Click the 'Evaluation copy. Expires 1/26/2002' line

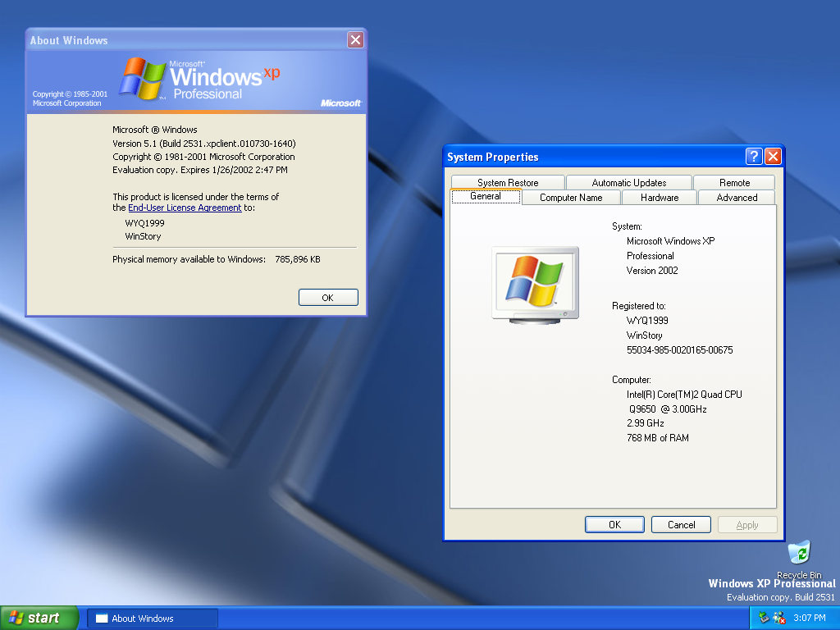200,170
